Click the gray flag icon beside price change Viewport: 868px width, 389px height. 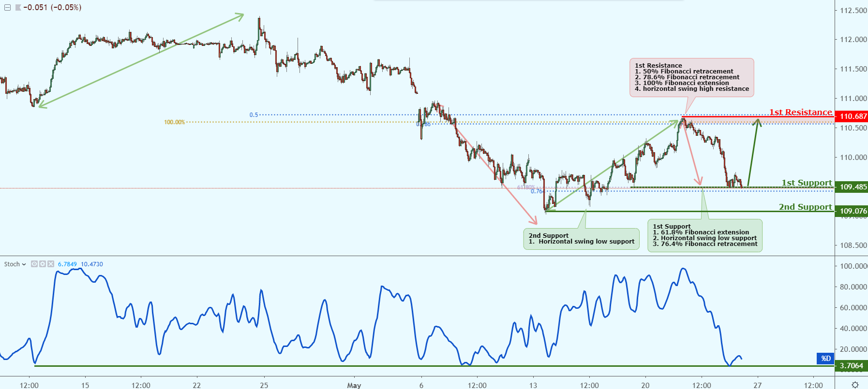click(x=18, y=8)
